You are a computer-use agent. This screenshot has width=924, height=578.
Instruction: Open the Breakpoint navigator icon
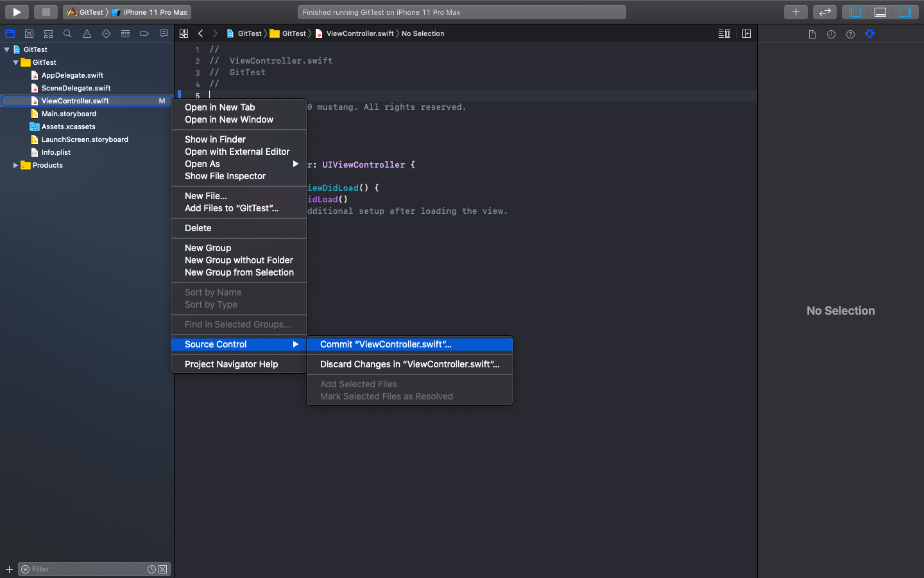(x=144, y=33)
